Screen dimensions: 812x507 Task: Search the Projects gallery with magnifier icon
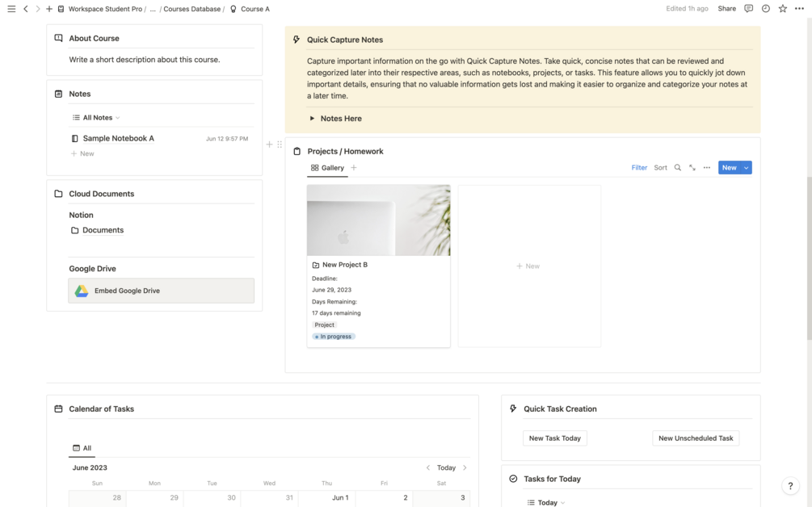678,168
